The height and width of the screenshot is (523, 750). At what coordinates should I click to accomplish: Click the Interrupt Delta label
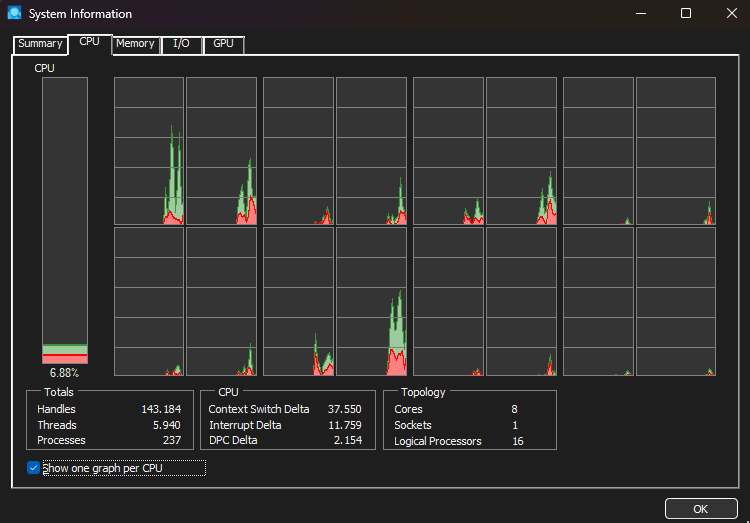[x=245, y=425]
